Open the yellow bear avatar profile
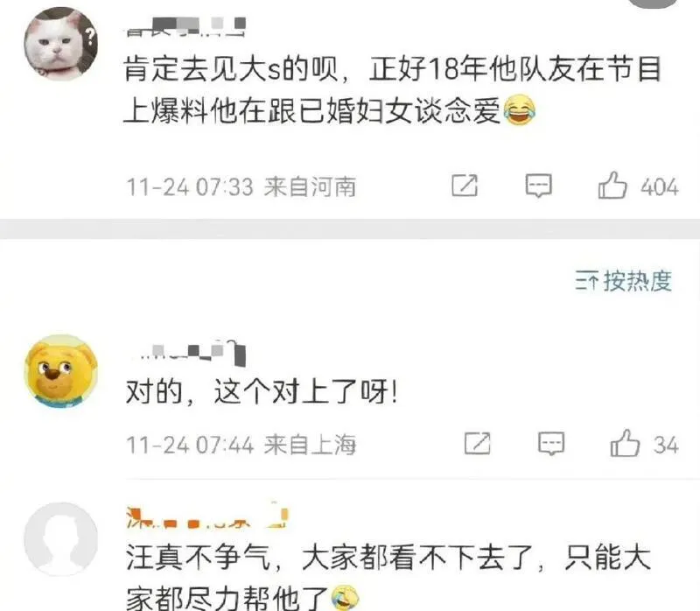This screenshot has width=700, height=611. click(60, 371)
